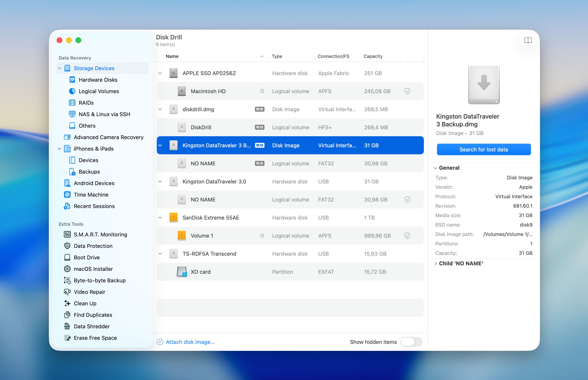Click the Video Repair icon
This screenshot has width=588, height=380.
(67, 292)
